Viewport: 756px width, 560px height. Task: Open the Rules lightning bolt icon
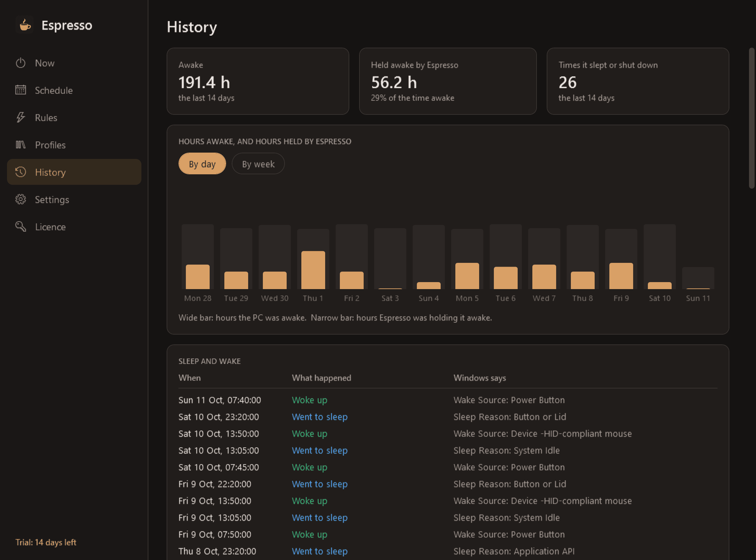[x=21, y=118]
